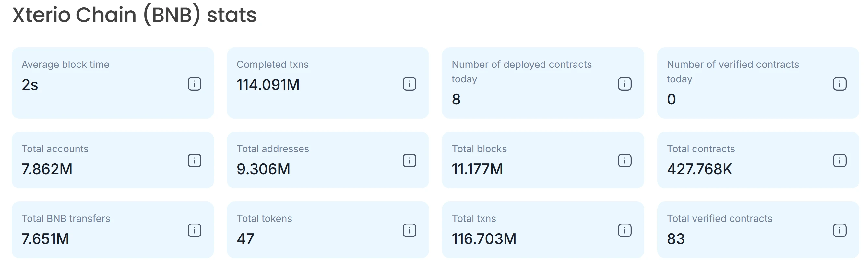Click the Total blocks 11.177M value
Image resolution: width=868 pixels, height=278 pixels.
click(477, 169)
